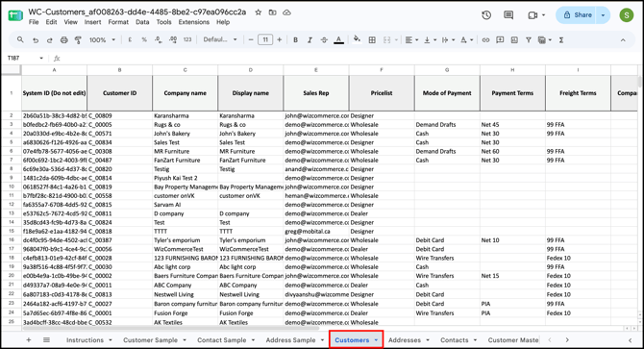Viewport: 644px width, 349px height.
Task: View cloud document status
Action: [286, 12]
